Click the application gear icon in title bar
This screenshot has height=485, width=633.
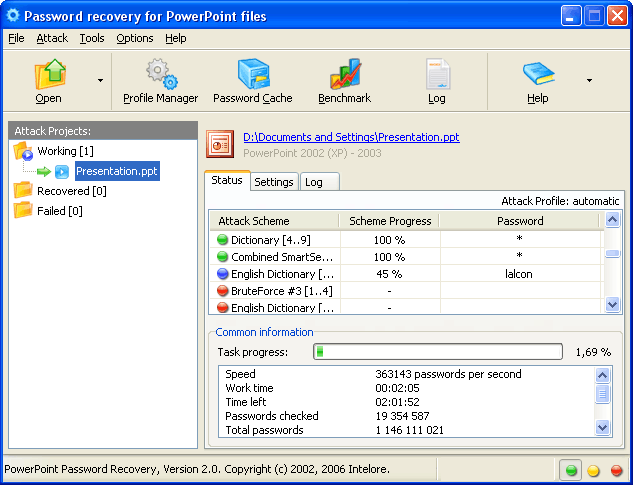[x=13, y=15]
